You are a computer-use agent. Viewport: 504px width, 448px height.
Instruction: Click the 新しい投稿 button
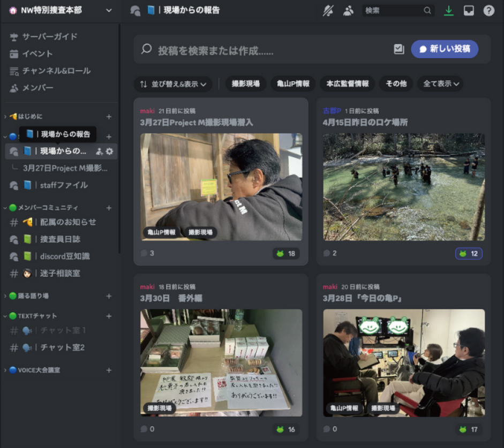coord(444,49)
